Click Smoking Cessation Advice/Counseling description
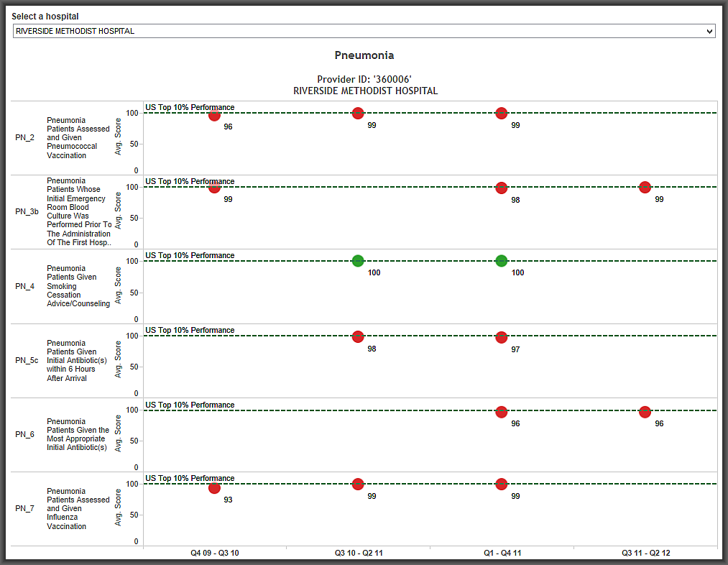The image size is (728, 565). 78,286
